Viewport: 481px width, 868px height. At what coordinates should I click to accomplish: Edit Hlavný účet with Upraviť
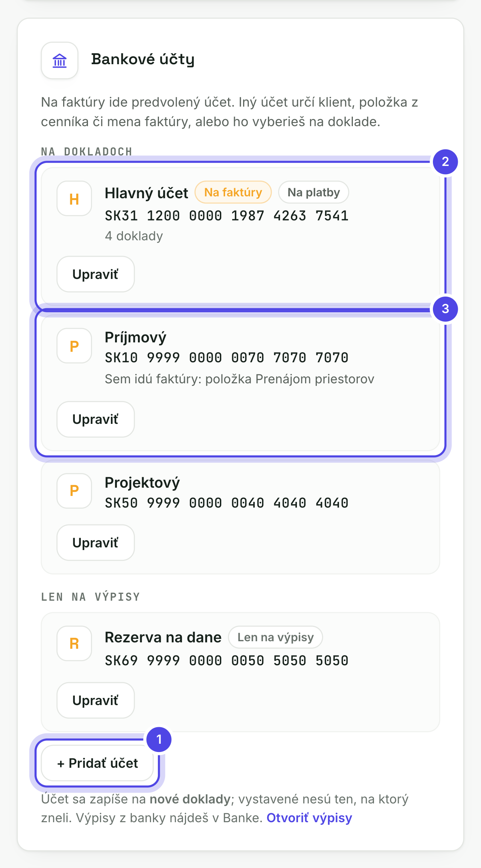95,274
